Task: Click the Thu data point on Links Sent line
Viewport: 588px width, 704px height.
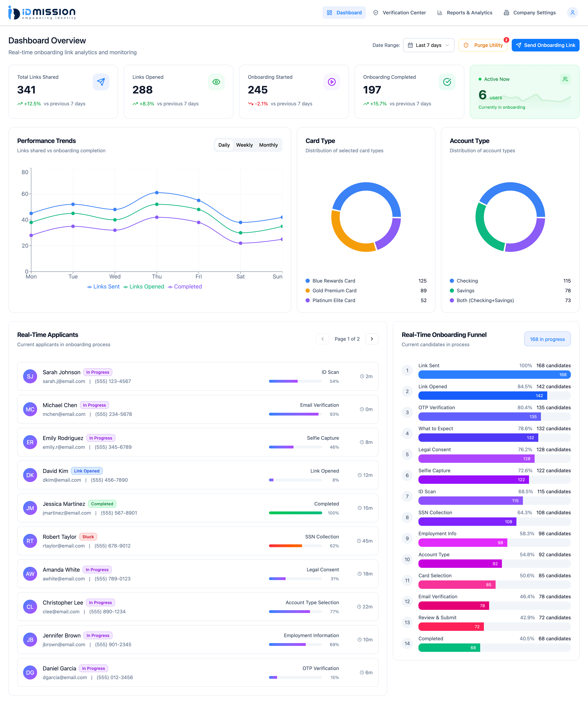Action: pyautogui.click(x=157, y=193)
